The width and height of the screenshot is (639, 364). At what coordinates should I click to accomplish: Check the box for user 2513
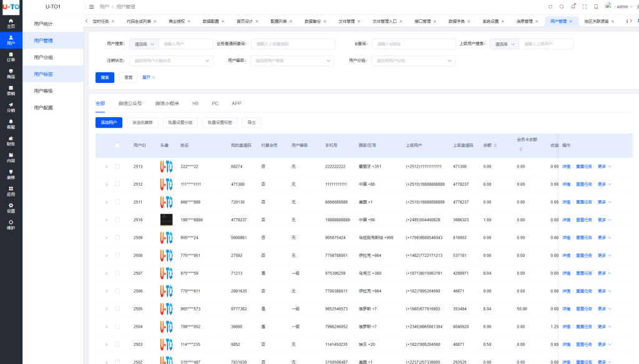pos(117,166)
